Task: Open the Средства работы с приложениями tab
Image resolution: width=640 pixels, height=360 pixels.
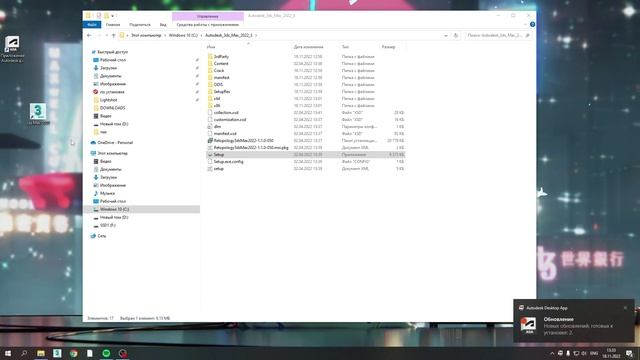Action: [208, 24]
